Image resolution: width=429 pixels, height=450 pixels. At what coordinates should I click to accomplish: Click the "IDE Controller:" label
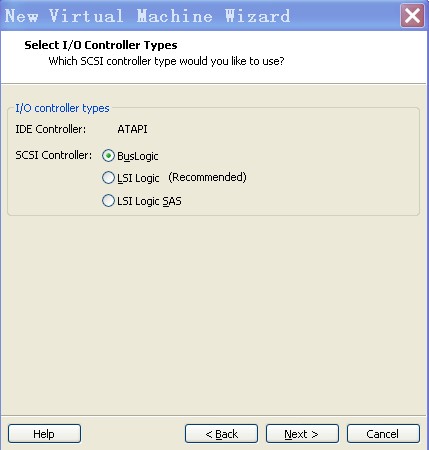coord(51,129)
